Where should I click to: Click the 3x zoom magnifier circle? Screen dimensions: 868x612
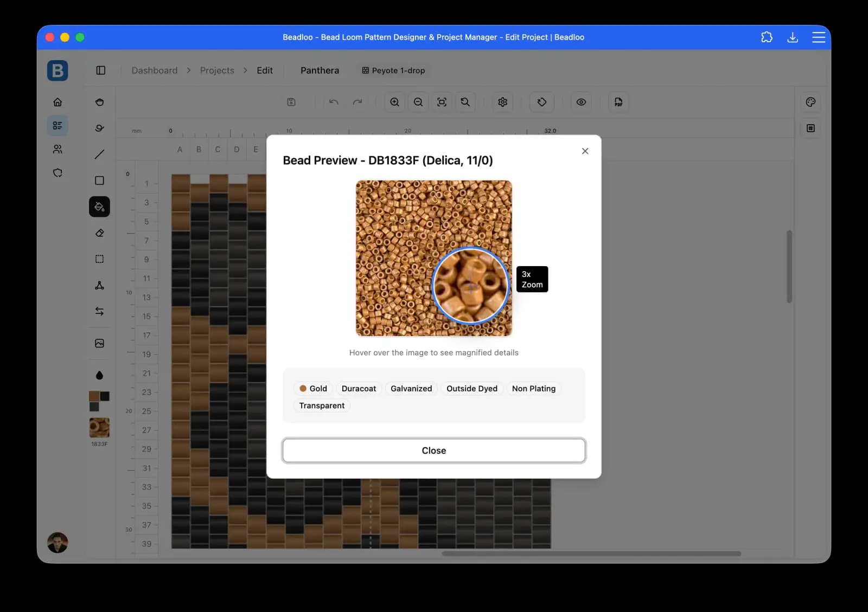[x=470, y=286]
